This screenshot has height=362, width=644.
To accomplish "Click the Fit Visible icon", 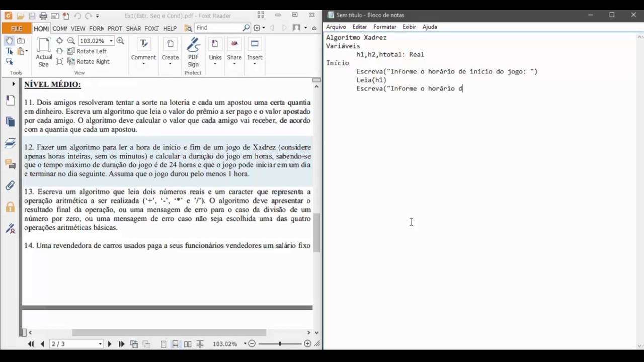I will 60,62.
